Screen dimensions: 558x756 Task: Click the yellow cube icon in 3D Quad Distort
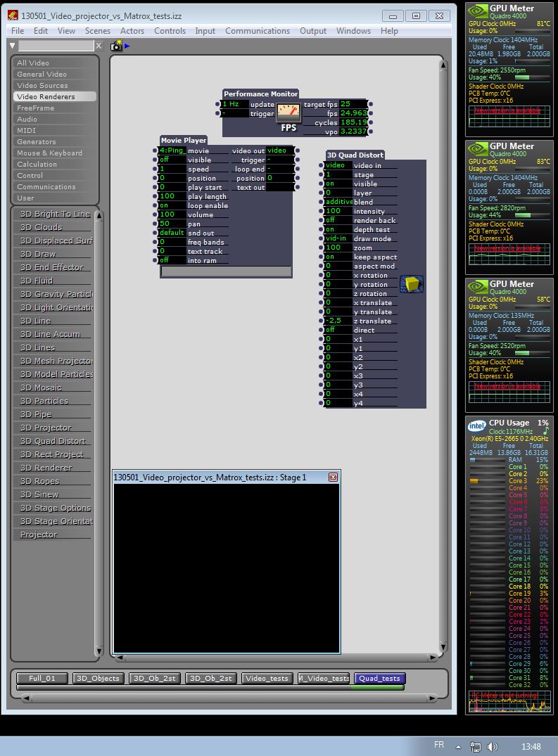tap(412, 284)
